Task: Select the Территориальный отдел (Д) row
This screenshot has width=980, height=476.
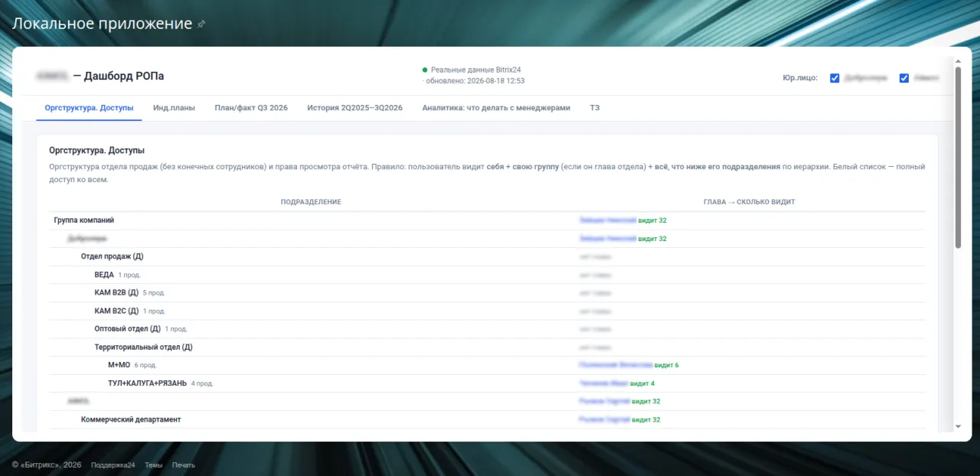Action: [487, 347]
